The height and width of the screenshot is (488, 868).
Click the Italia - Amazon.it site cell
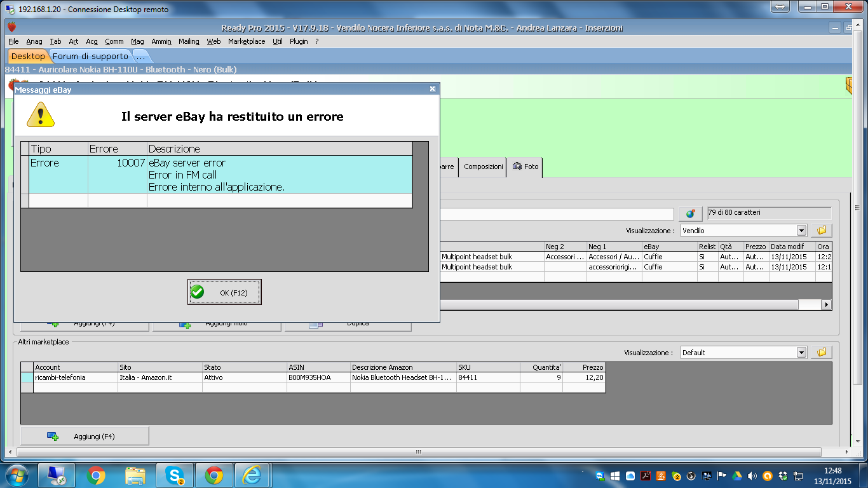160,377
